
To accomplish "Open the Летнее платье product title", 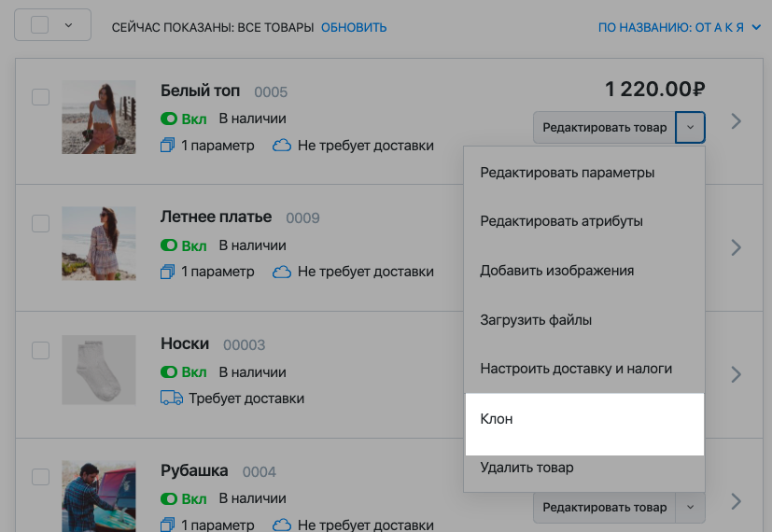I will pos(216,217).
